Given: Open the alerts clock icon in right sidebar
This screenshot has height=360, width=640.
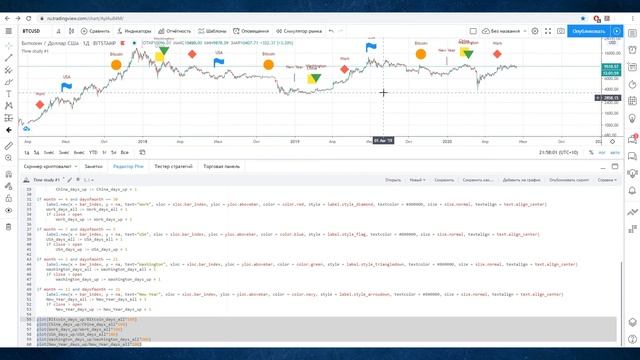Looking at the screenshot, I should pyautogui.click(x=633, y=50).
